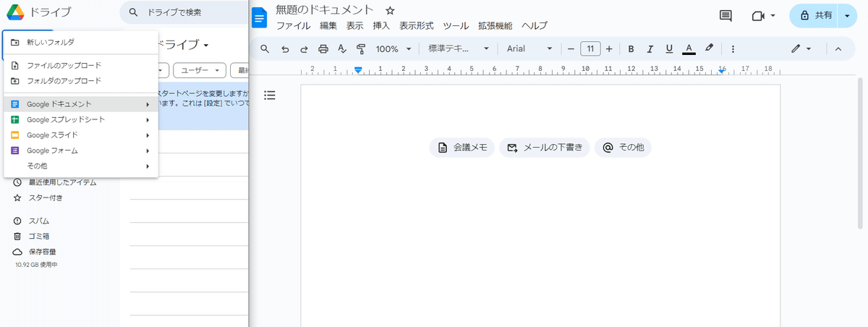
Task: Toggle underline formatting
Action: coord(669,48)
